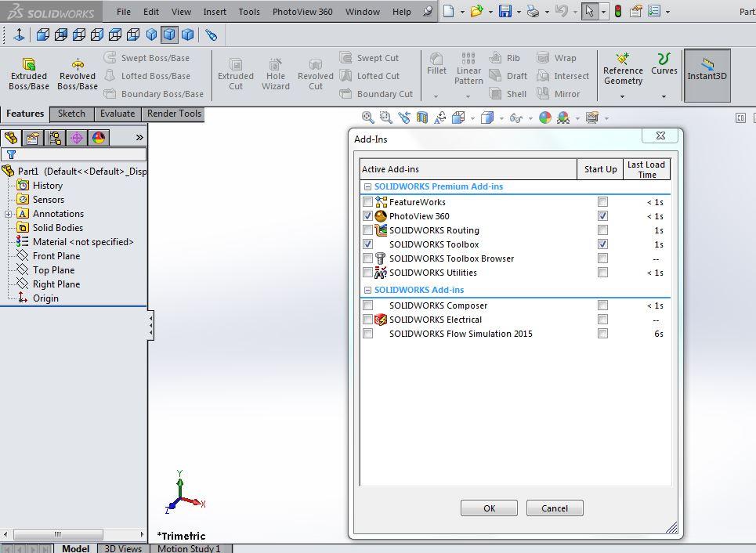The image size is (756, 553).
Task: Uncheck SOLIDWORKS Toolbox active checkbox
Action: [x=368, y=244]
